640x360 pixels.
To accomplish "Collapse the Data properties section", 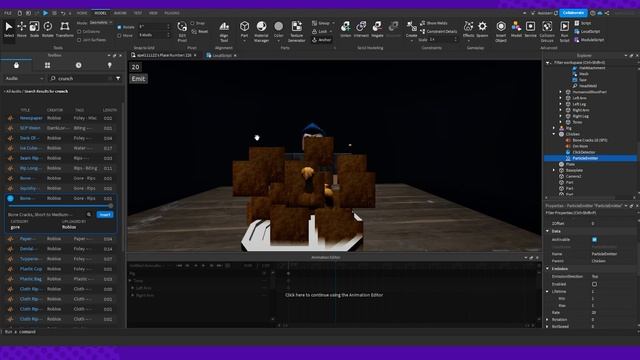I will (x=548, y=231).
